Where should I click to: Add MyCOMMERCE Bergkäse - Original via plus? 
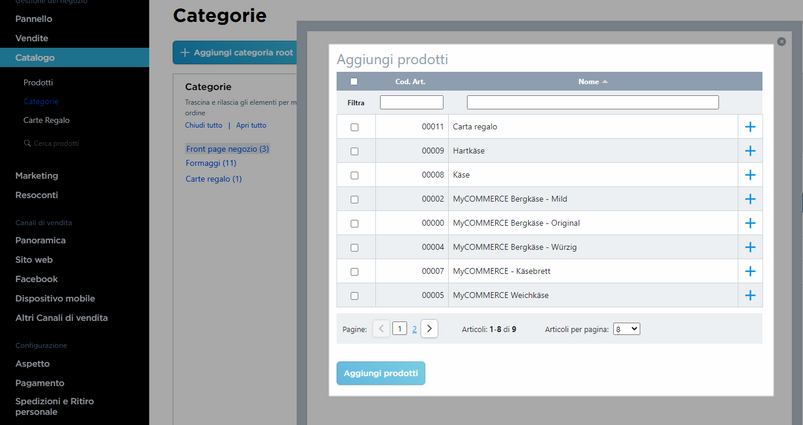750,223
